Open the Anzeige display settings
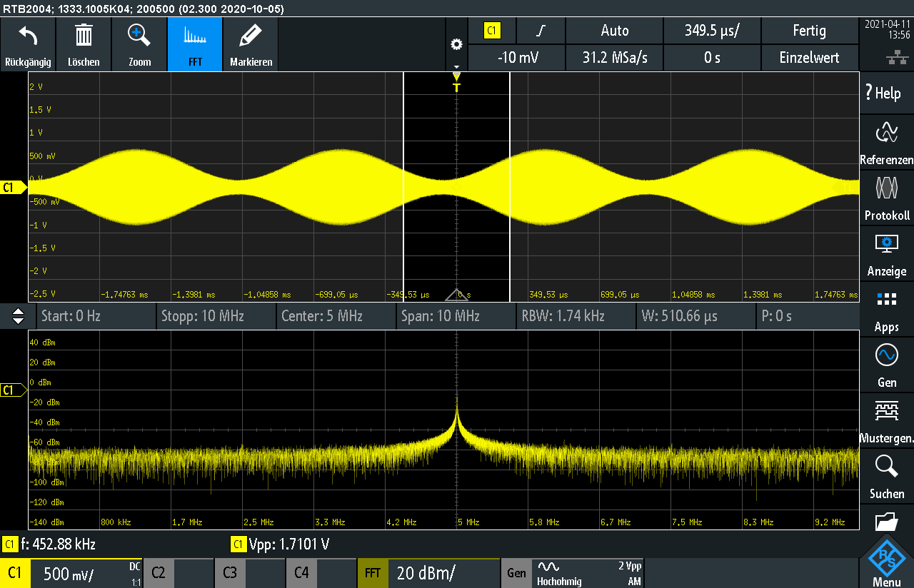Viewport: 914px width, 588px height. pos(886,253)
